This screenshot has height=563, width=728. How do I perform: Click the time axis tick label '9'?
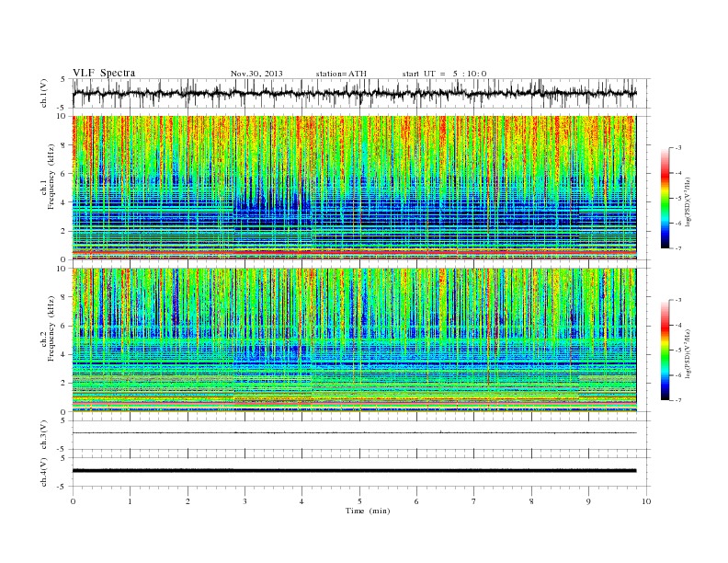click(588, 501)
